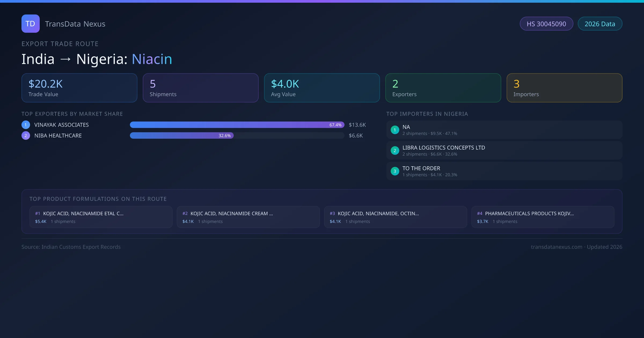Viewport: 644px width, 338px height.
Task: Open #4 PHARMACEUTICALS PRODUCTS KOJIV card
Action: tap(543, 217)
